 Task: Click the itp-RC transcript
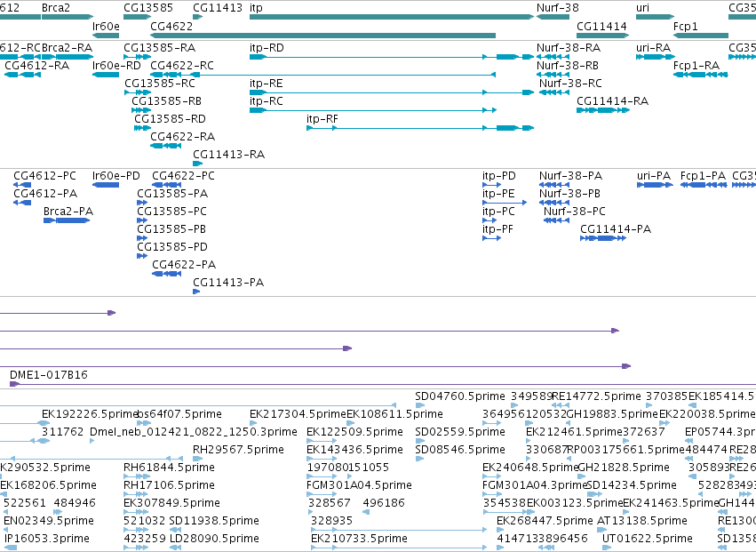coord(373,110)
